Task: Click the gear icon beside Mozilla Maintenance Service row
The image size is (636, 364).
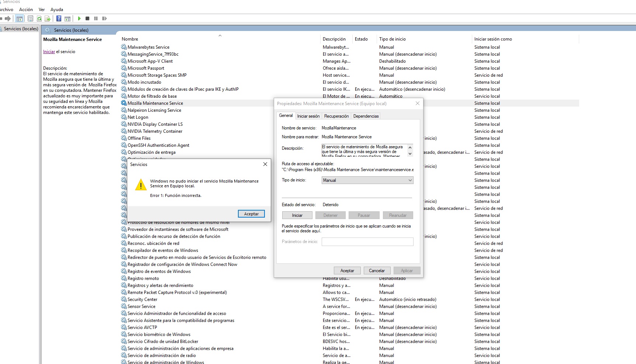Action: coord(124,103)
